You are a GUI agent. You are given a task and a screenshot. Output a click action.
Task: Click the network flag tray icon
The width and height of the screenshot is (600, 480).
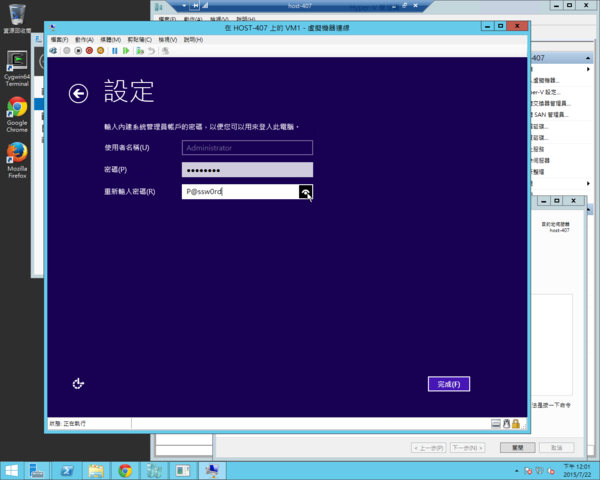528,471
